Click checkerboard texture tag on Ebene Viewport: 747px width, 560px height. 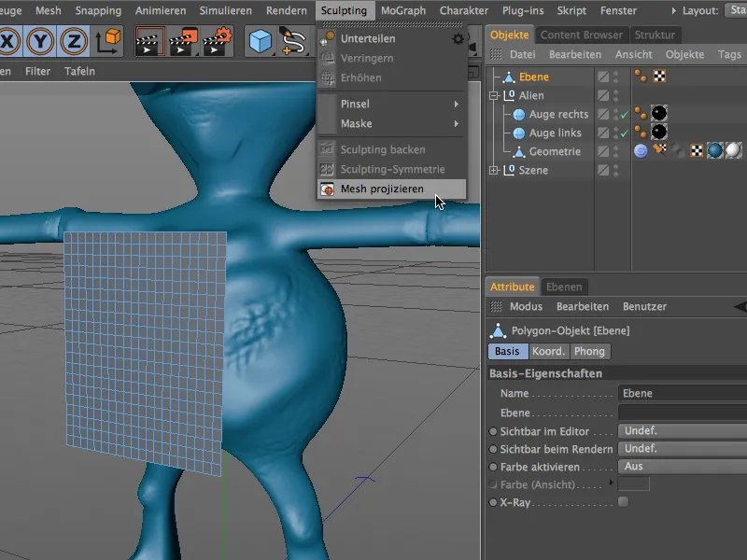(x=659, y=76)
